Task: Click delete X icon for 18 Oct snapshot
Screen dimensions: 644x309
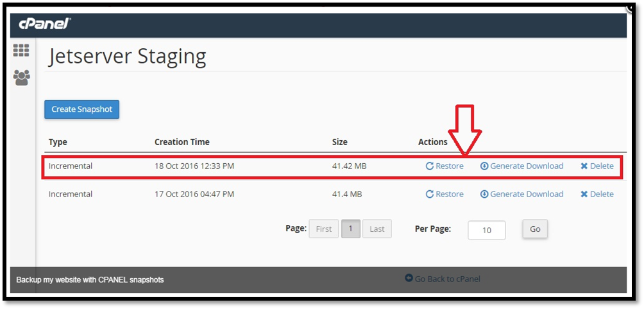Action: point(584,166)
